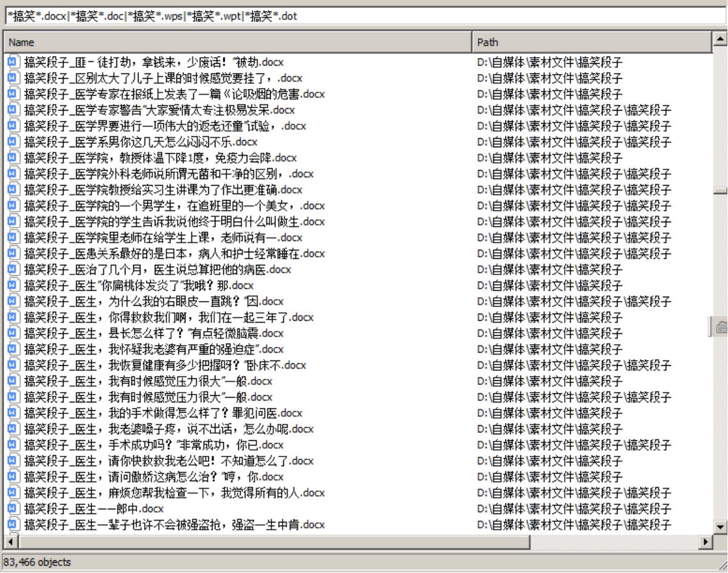The width and height of the screenshot is (728, 573).
Task: Click the docx icon for '匪－徒打劫' file
Action: pos(13,62)
